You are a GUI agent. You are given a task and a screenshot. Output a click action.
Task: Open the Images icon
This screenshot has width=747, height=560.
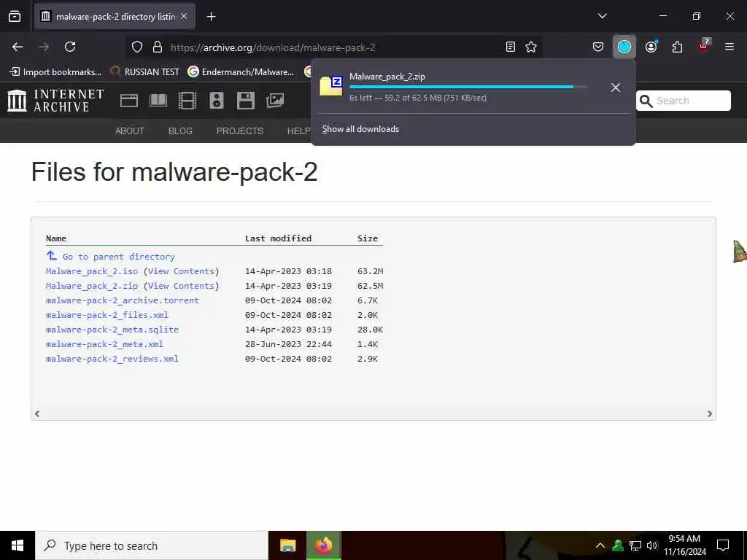pos(275,101)
